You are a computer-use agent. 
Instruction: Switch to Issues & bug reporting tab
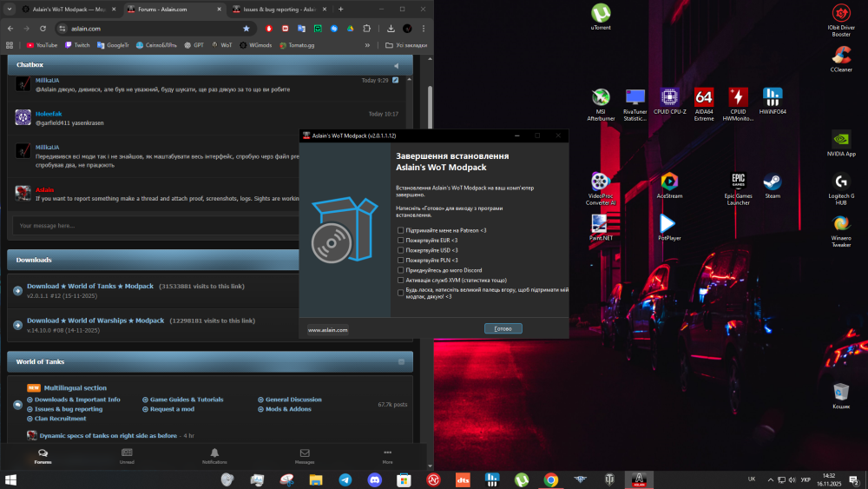279,10
